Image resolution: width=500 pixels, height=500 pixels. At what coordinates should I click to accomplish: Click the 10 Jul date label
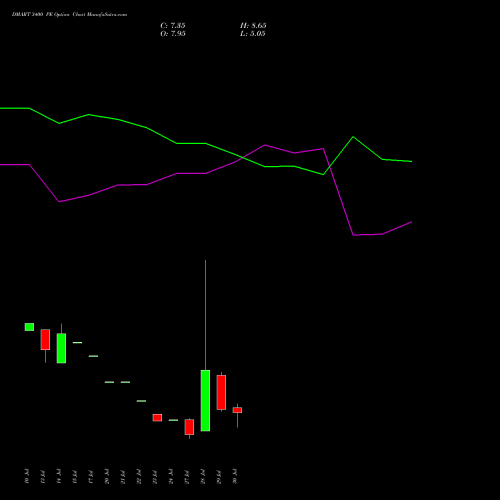[x=27, y=476]
